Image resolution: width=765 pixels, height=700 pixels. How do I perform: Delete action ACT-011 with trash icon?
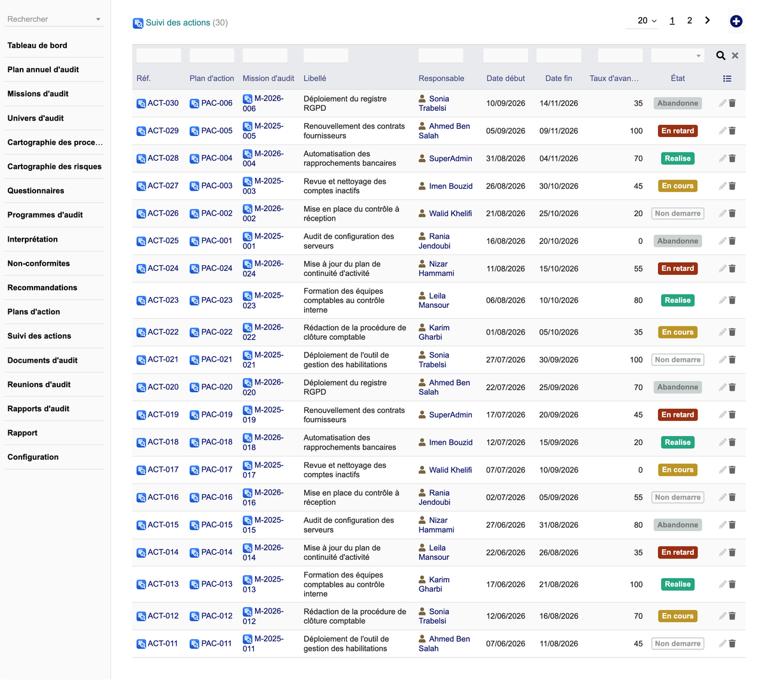[x=732, y=644]
